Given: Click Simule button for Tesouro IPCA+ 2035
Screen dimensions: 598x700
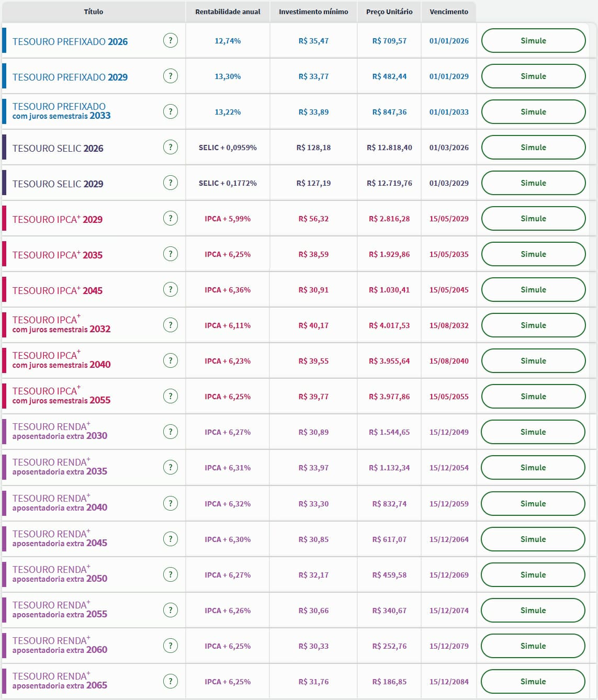Looking at the screenshot, I should pyautogui.click(x=533, y=254).
